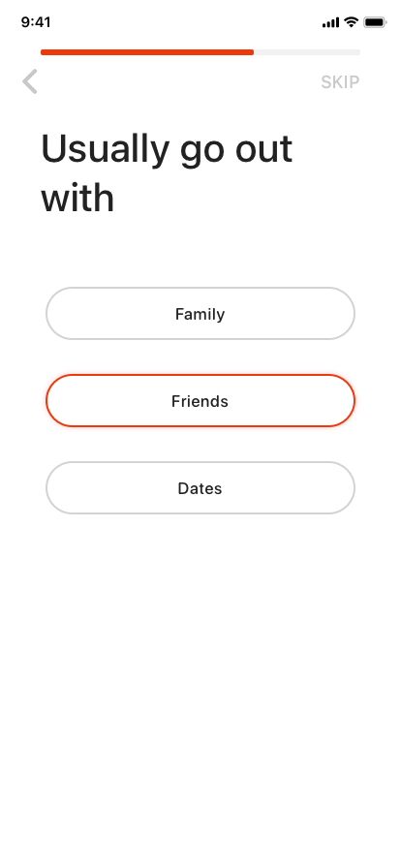Image resolution: width=401 pixels, height=868 pixels.
Task: Tap the 'Dates' pill button
Action: (x=200, y=488)
